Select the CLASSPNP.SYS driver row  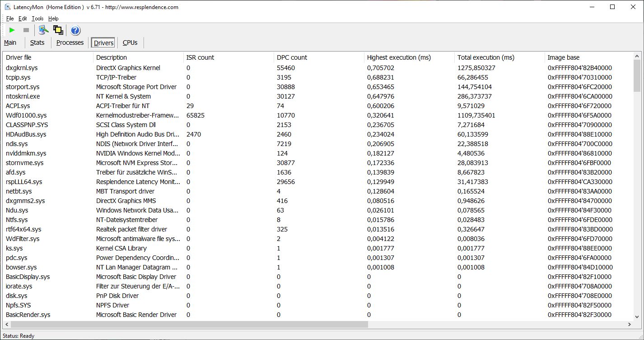coord(318,125)
